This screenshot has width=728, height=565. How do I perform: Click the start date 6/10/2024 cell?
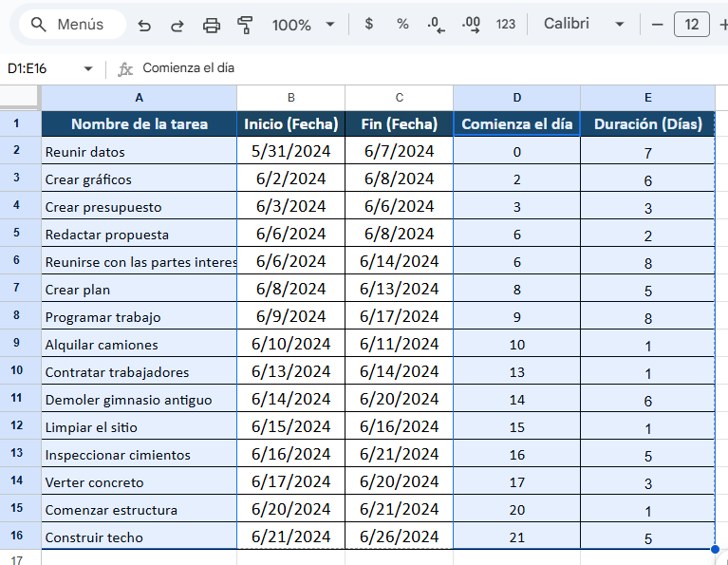[x=290, y=343]
